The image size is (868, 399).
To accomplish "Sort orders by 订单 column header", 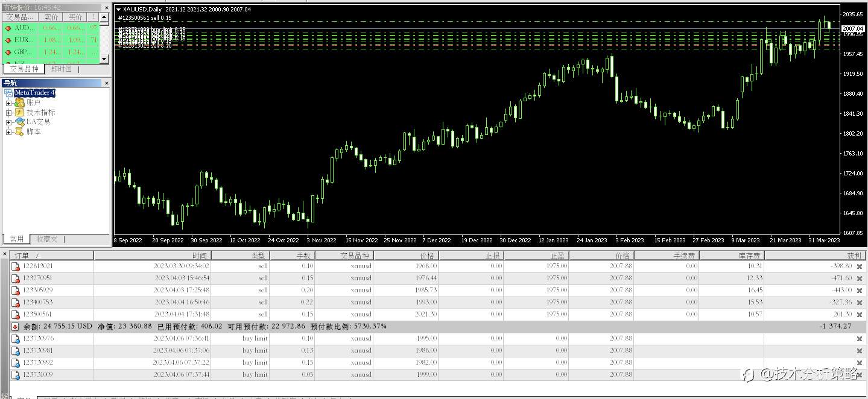I will pyautogui.click(x=52, y=256).
